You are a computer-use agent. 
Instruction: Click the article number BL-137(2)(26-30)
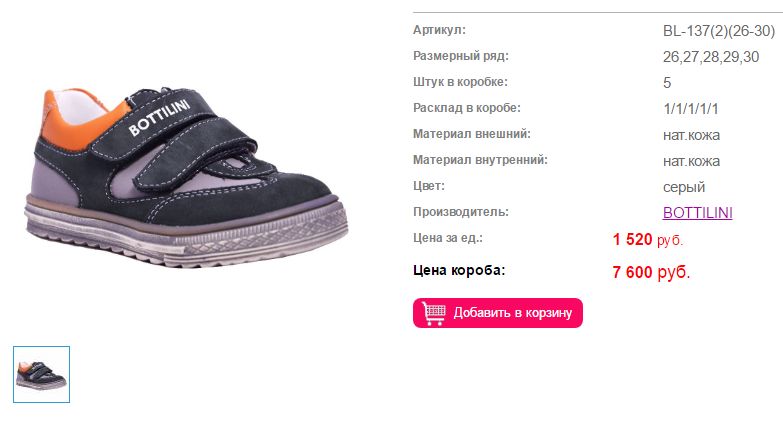coord(719,31)
